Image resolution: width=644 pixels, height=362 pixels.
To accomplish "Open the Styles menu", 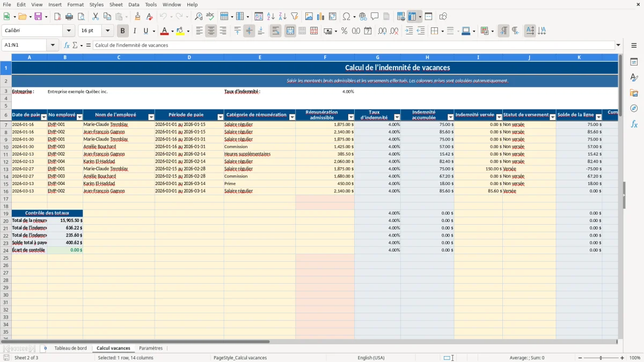I will 97,4.
